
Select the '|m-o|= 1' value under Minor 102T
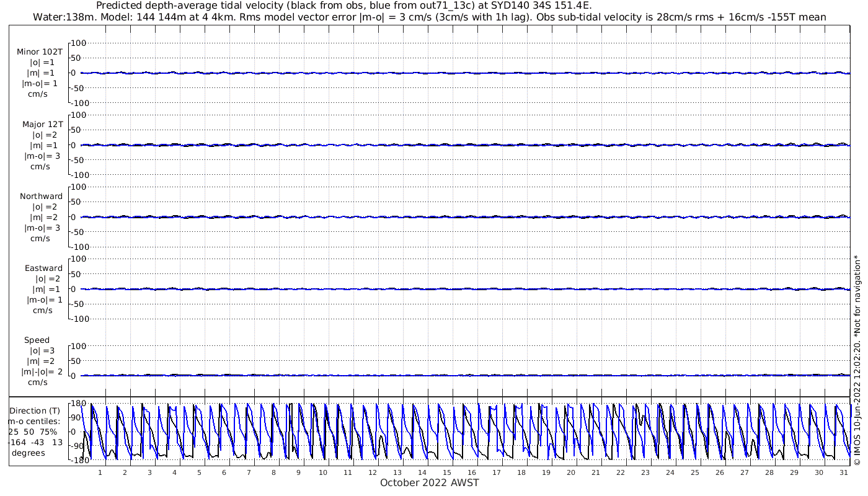(40, 84)
